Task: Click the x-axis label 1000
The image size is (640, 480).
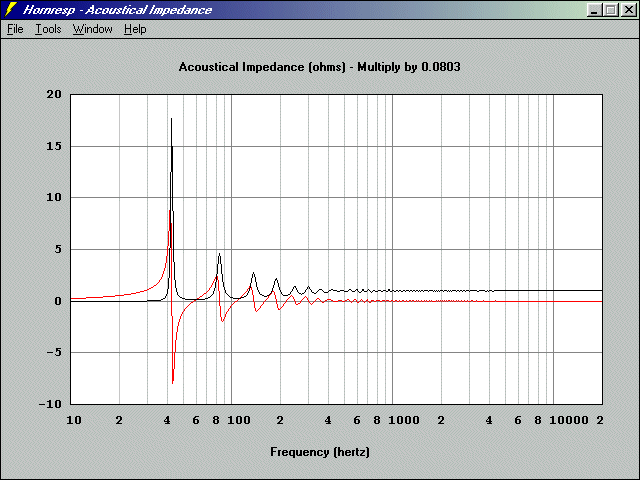Action: point(404,420)
